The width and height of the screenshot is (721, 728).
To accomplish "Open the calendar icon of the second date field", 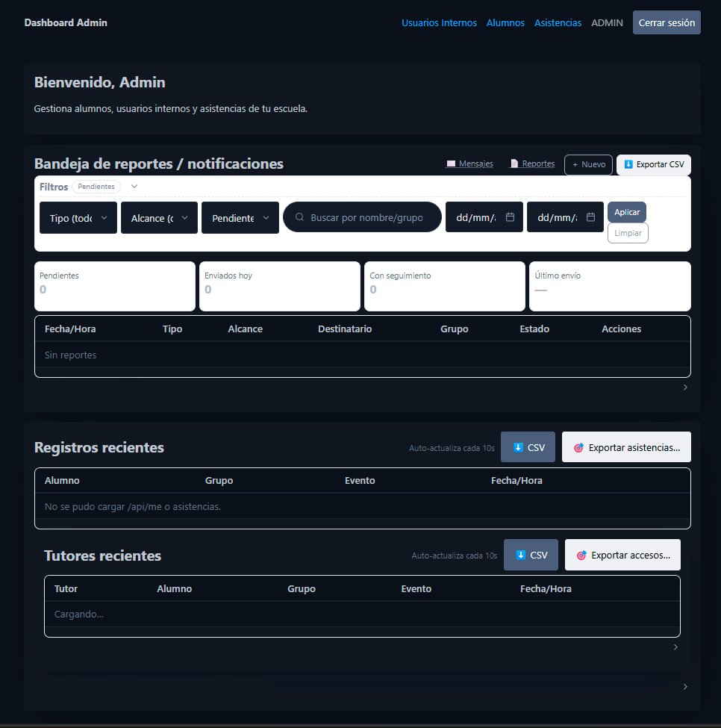I will point(593,217).
